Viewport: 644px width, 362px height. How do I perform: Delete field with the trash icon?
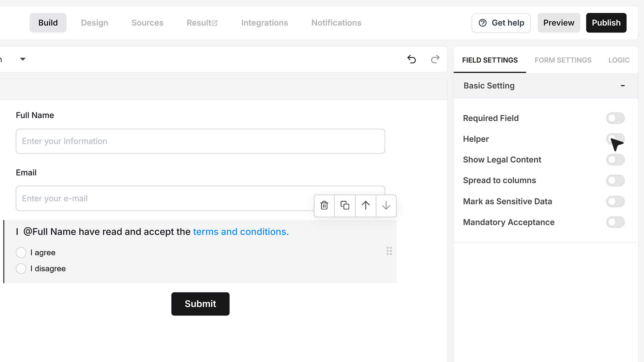pyautogui.click(x=324, y=205)
